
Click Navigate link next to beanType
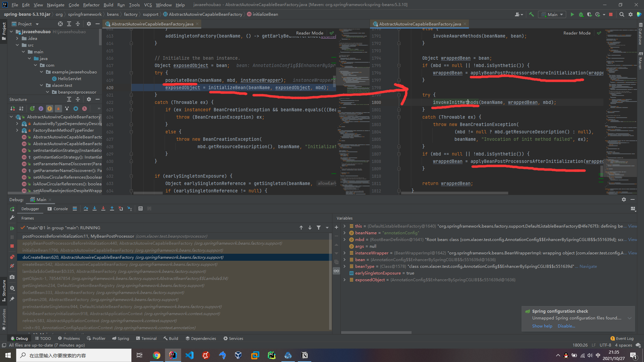click(x=588, y=266)
